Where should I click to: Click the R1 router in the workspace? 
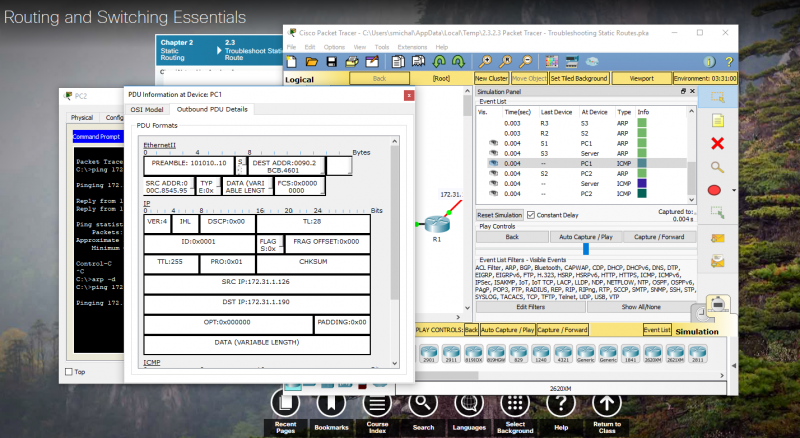click(437, 225)
